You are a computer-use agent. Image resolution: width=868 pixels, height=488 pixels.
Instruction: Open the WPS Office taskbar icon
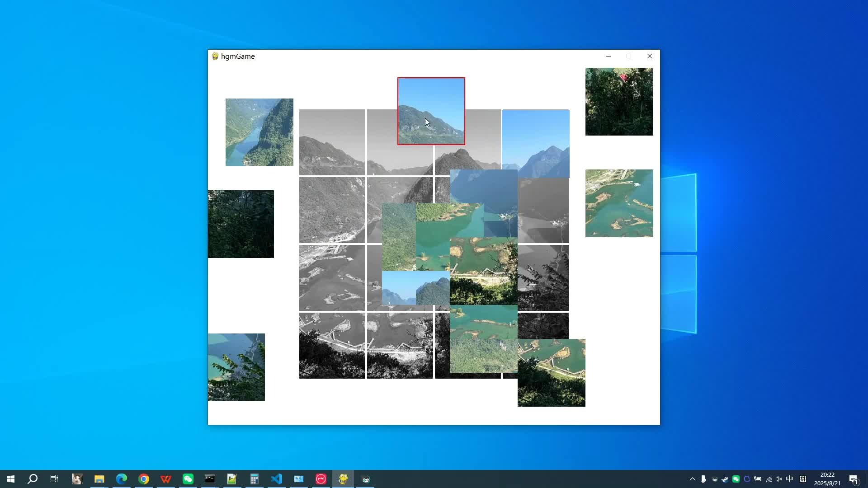coord(166,479)
